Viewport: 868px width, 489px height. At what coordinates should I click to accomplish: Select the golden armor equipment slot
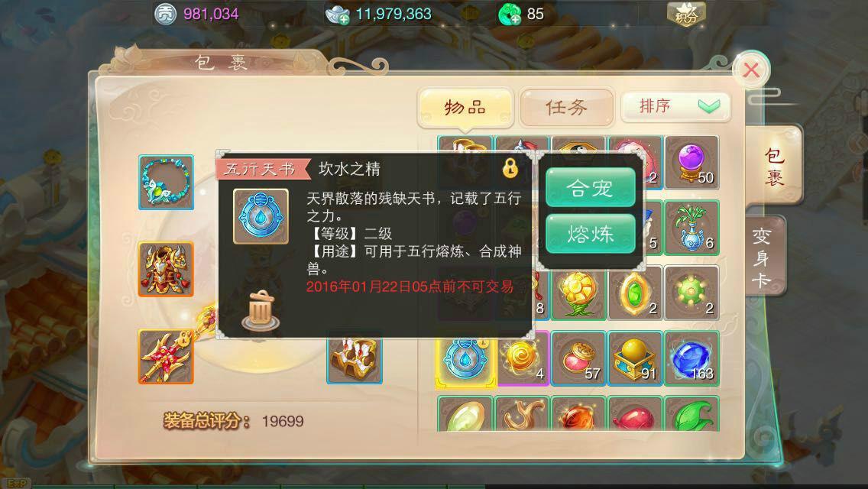(166, 269)
